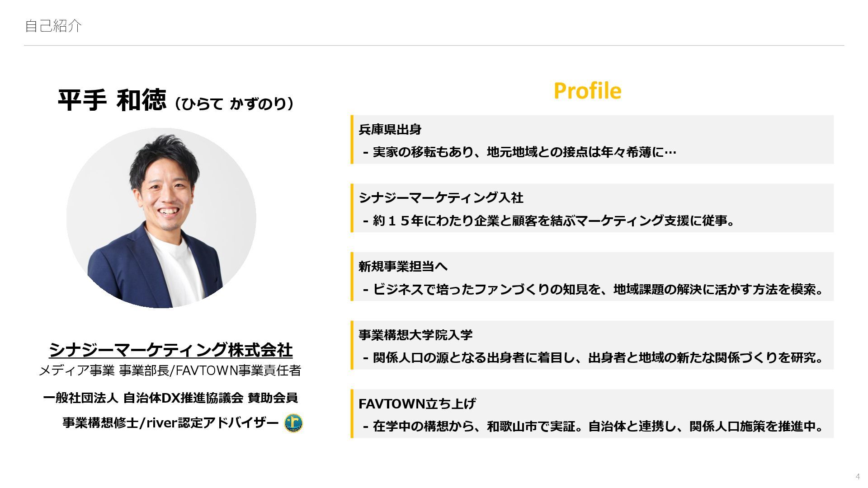Click the 自己紹介 slide title
The image size is (868, 488).
pyautogui.click(x=53, y=26)
